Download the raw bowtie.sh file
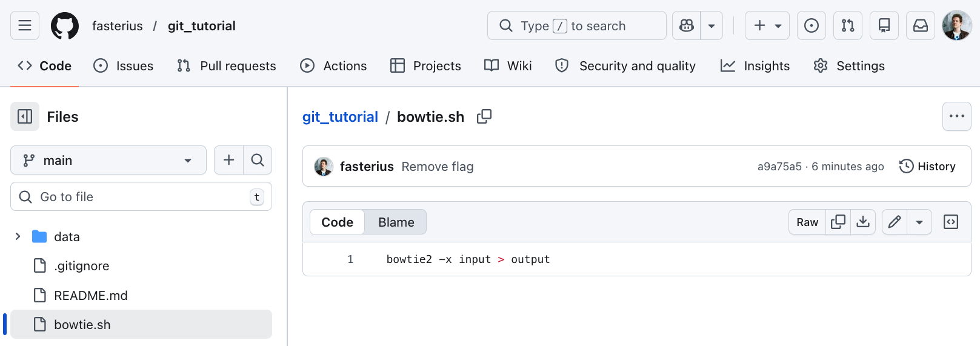Viewport: 980px width, 346px height. click(x=863, y=222)
